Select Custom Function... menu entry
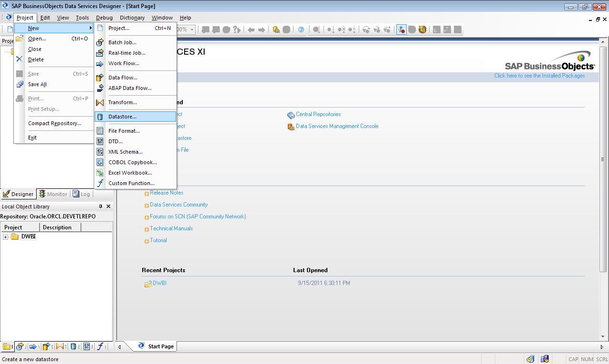The width and height of the screenshot is (609, 364). (136, 183)
